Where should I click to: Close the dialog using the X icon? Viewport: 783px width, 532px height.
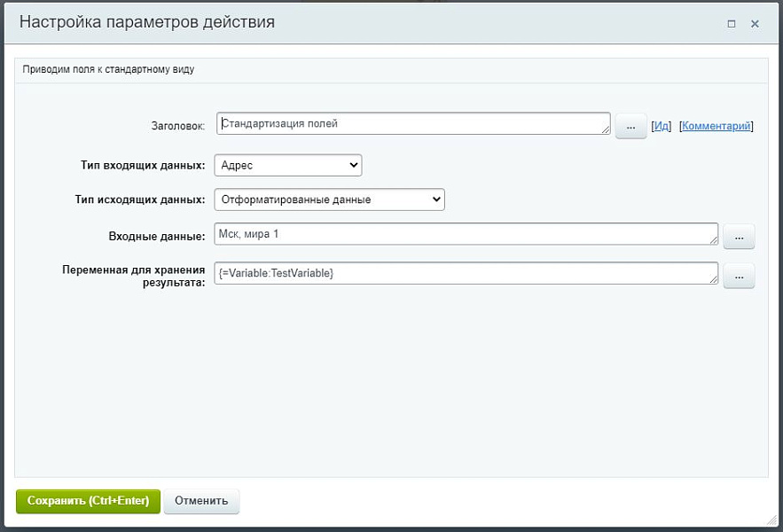[x=755, y=22]
